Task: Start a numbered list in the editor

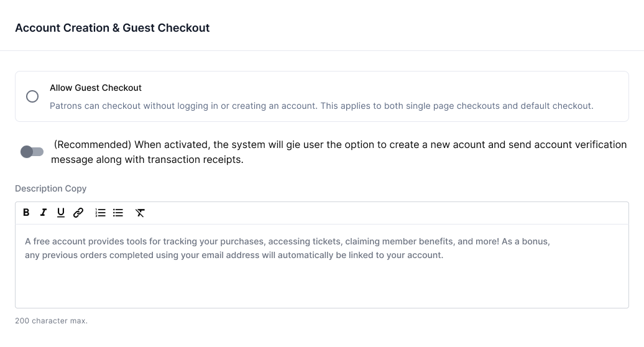Action: 100,213
